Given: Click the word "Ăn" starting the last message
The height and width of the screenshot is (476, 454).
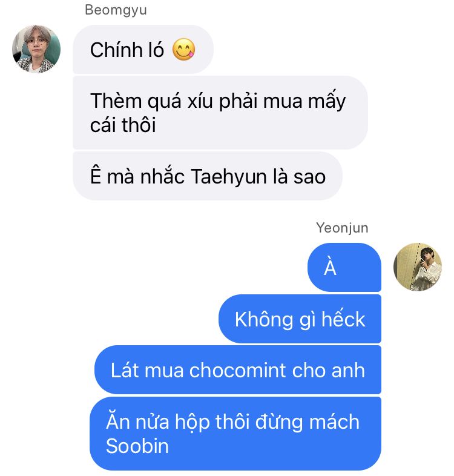Looking at the screenshot, I should coord(118,420).
